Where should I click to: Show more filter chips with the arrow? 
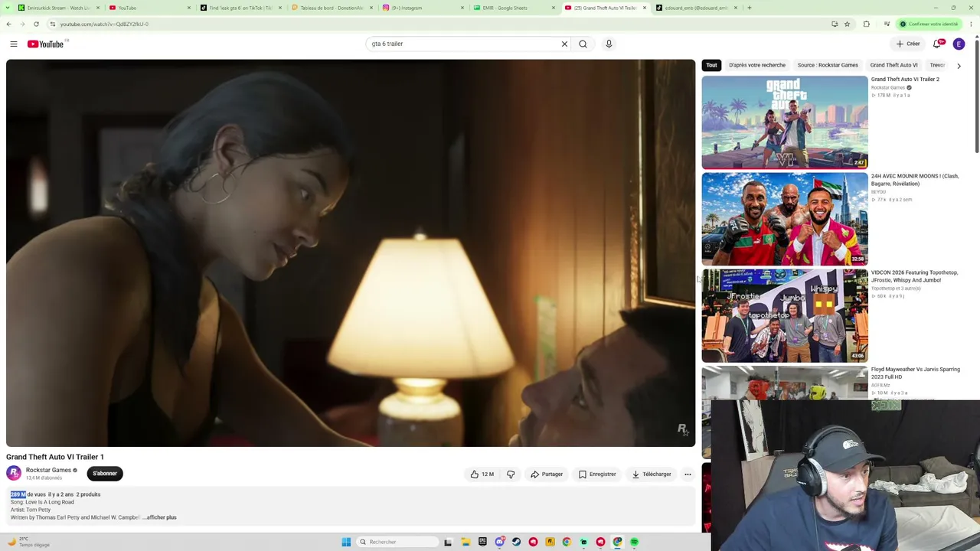(x=959, y=66)
